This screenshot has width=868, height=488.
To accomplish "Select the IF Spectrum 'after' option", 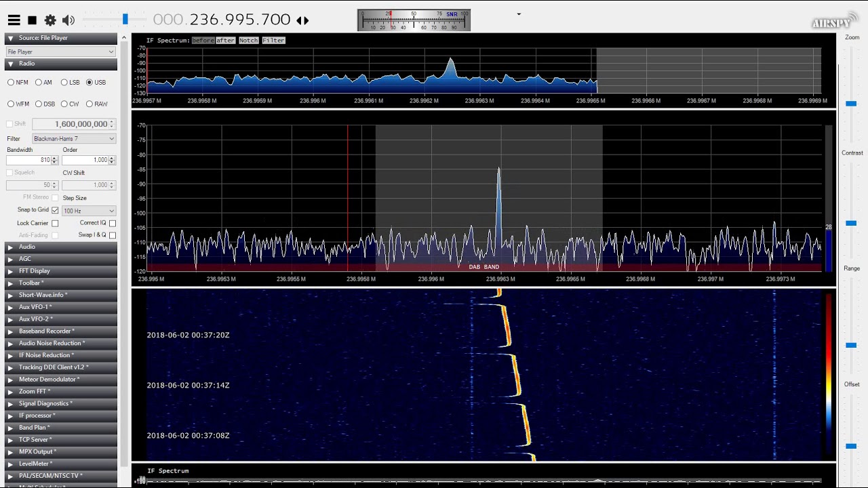I will coord(225,41).
